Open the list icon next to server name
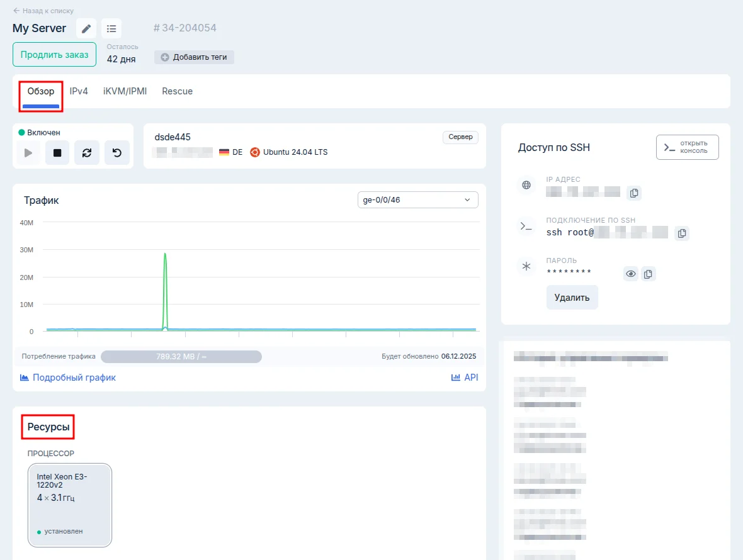 click(x=111, y=28)
